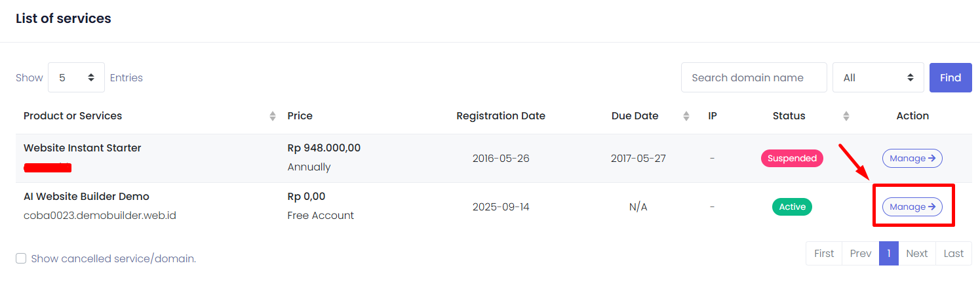Click Manage arrow for Website Instant Starter
The width and height of the screenshot is (980, 295).
coord(912,158)
